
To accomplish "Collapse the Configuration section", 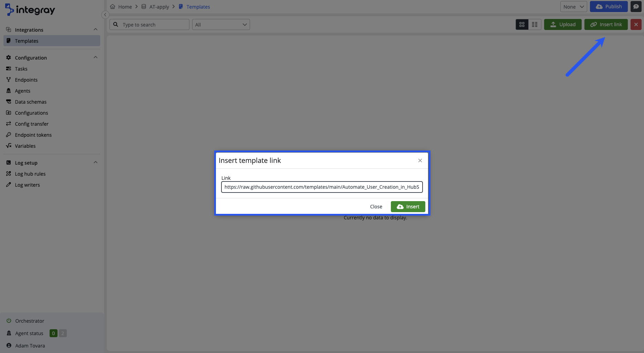I will pos(95,58).
